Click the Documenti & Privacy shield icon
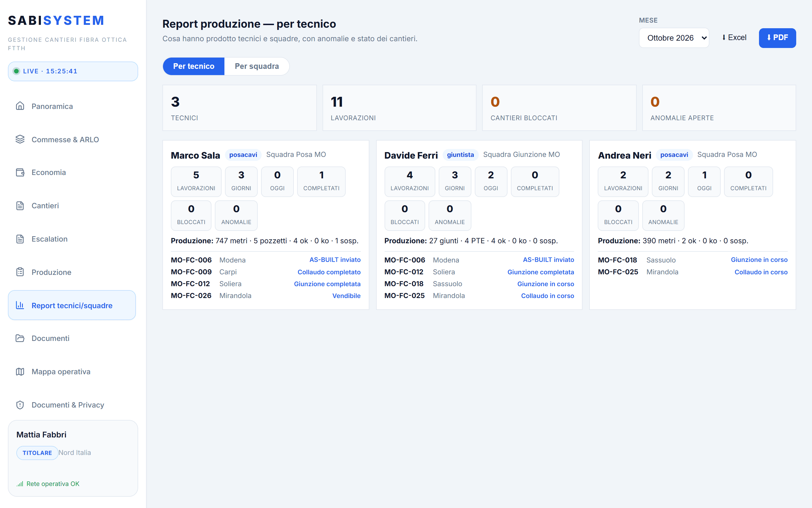Screen dimensions: 812x508 (20, 405)
